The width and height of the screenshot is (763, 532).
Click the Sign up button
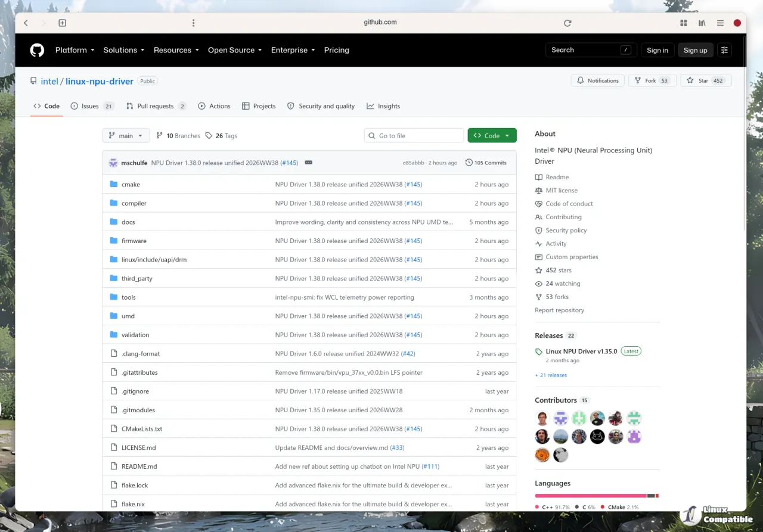[x=695, y=50]
